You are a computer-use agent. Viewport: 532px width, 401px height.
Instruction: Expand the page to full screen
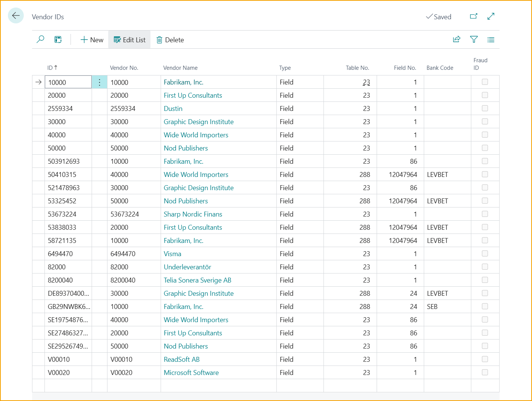[491, 16]
